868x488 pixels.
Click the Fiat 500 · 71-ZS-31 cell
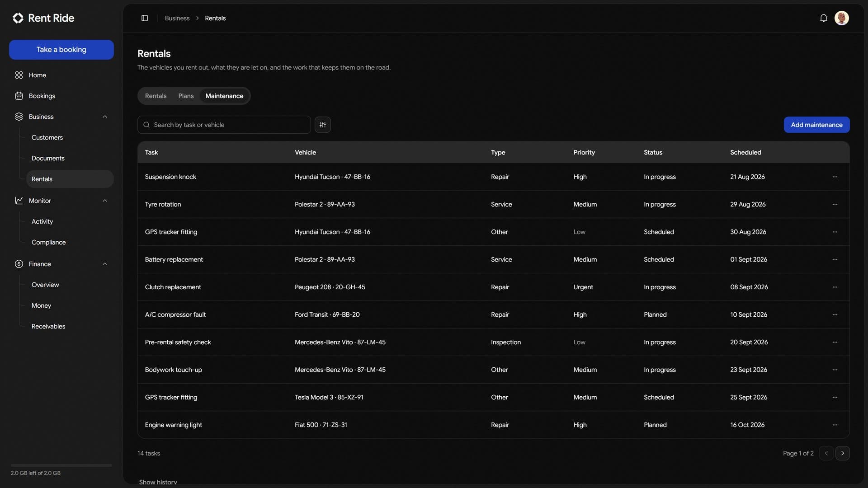tap(321, 425)
